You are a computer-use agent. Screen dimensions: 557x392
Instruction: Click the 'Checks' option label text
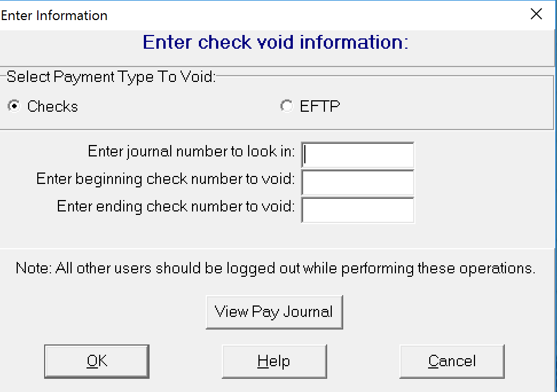click(x=53, y=106)
